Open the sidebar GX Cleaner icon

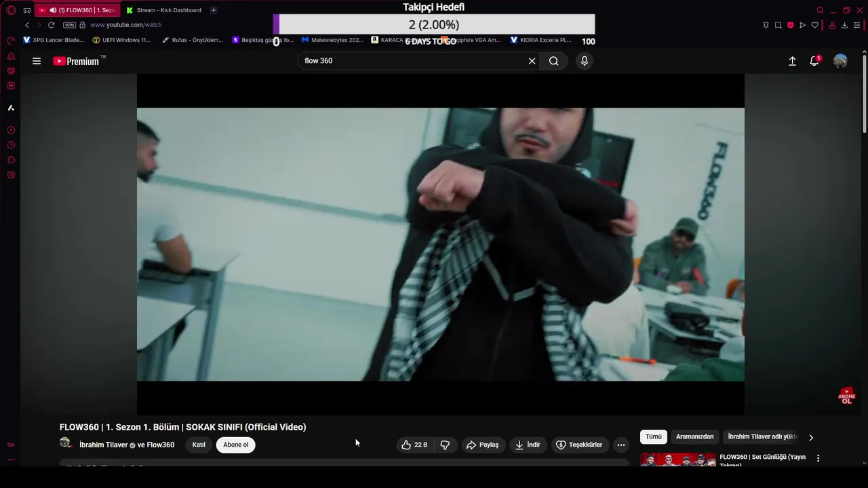pos(11,56)
